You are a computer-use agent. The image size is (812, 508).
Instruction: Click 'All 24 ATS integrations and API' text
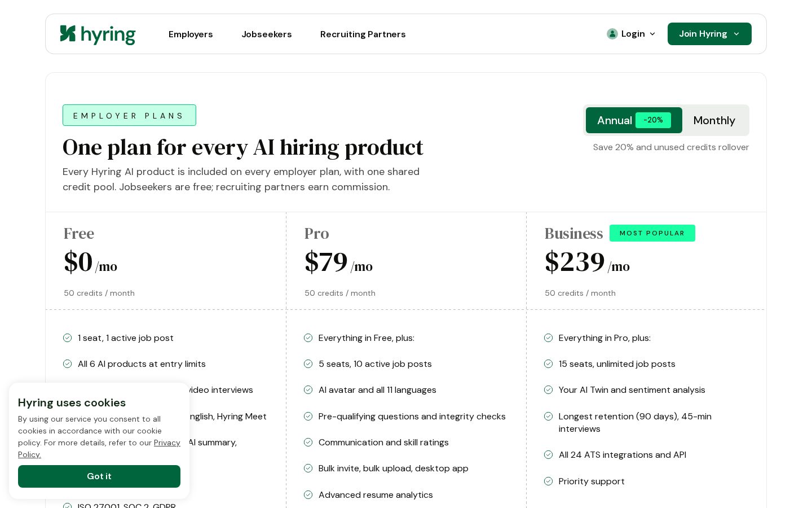point(623,455)
